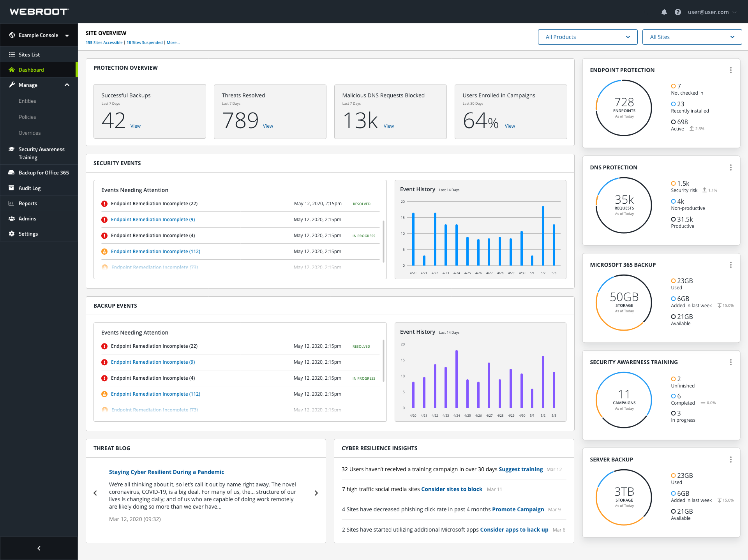Click the 4/24 bar in Backup Event History
Image resolution: width=748 pixels, height=560 pixels.
457,379
